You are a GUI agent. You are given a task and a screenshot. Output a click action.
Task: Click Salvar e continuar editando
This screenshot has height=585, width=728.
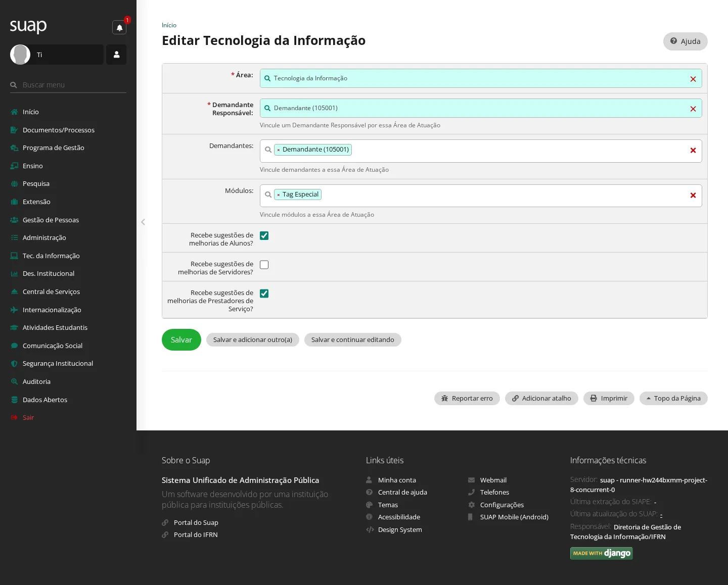(353, 340)
